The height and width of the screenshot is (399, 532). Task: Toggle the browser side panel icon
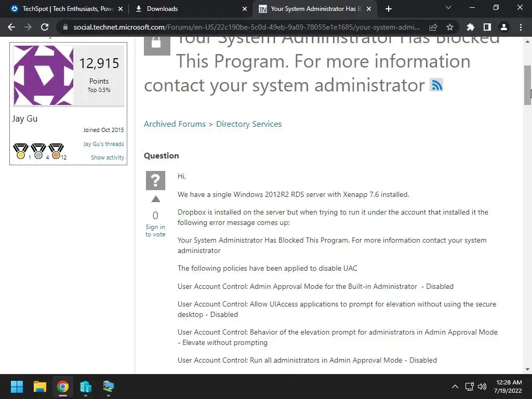tap(487, 27)
